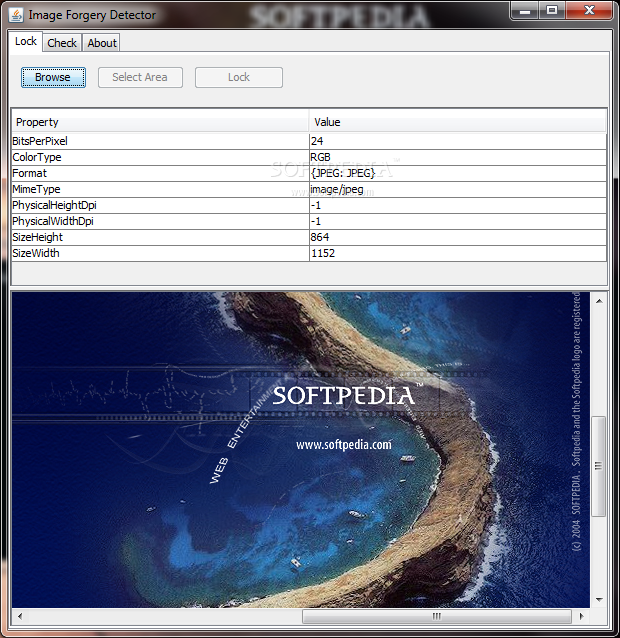Click the {JPEG: JPEG} value cell
Viewport: 620px width, 638px height.
click(458, 173)
